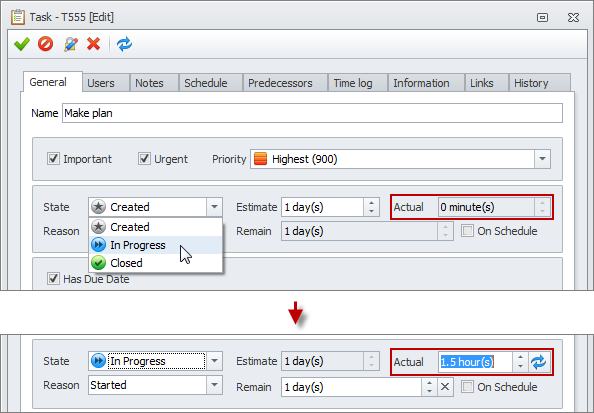Select In Progress in the State list

coord(155,245)
